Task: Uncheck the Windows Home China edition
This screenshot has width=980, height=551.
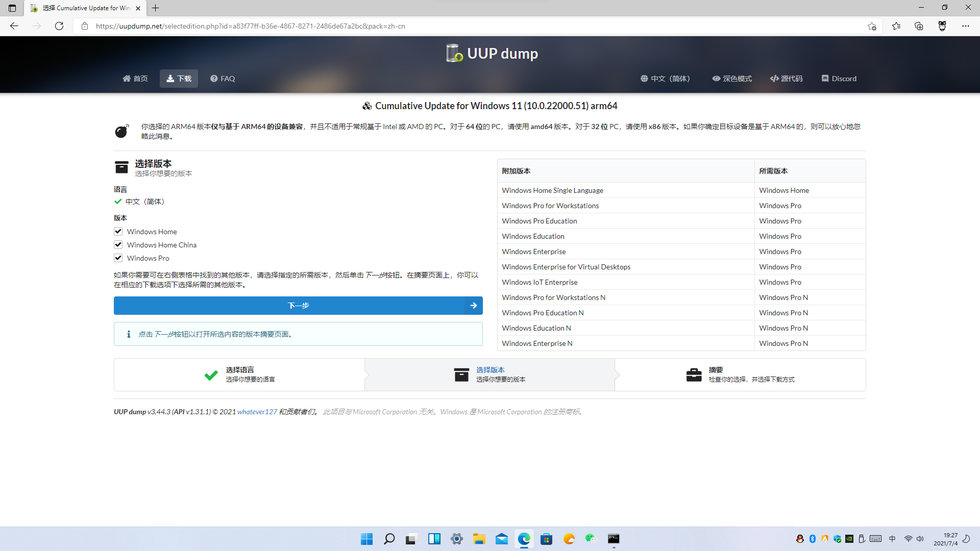Action: point(118,244)
